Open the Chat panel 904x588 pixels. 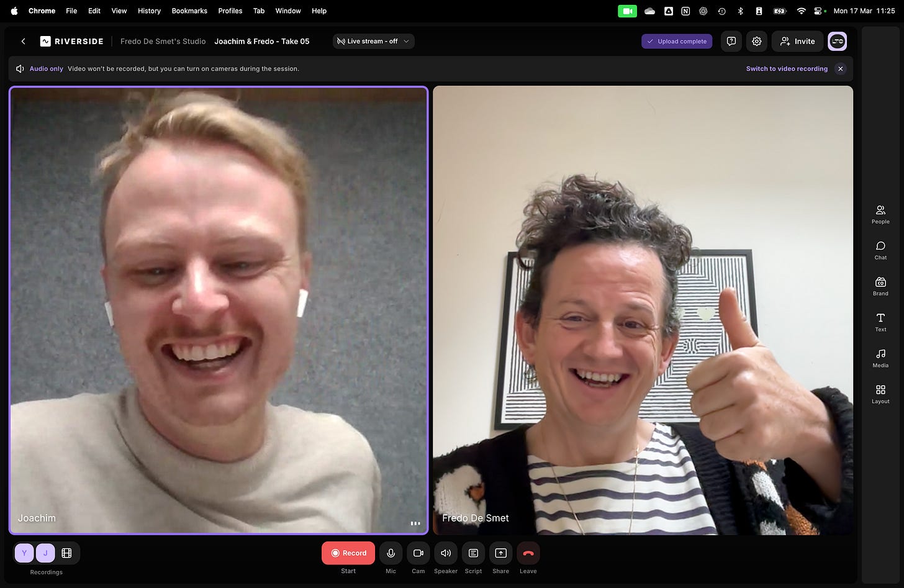880,250
